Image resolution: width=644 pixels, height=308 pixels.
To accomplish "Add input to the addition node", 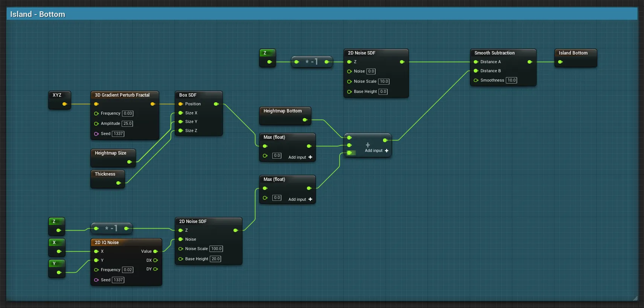I will 386,151.
